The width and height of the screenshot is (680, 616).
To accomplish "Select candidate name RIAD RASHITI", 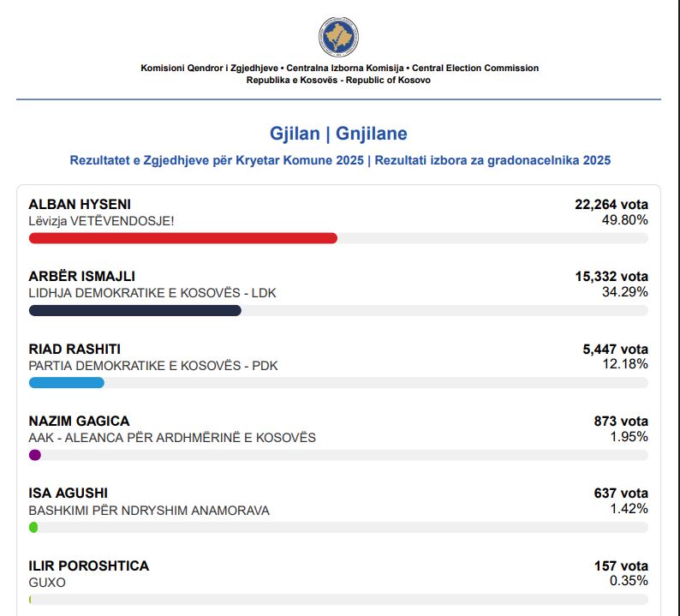I will pyautogui.click(x=75, y=349).
